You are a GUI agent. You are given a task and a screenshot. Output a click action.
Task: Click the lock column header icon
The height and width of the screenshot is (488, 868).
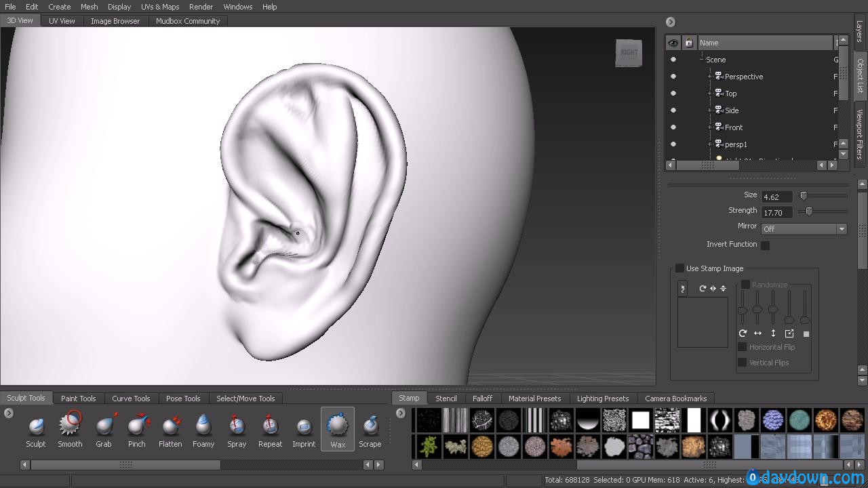point(689,43)
